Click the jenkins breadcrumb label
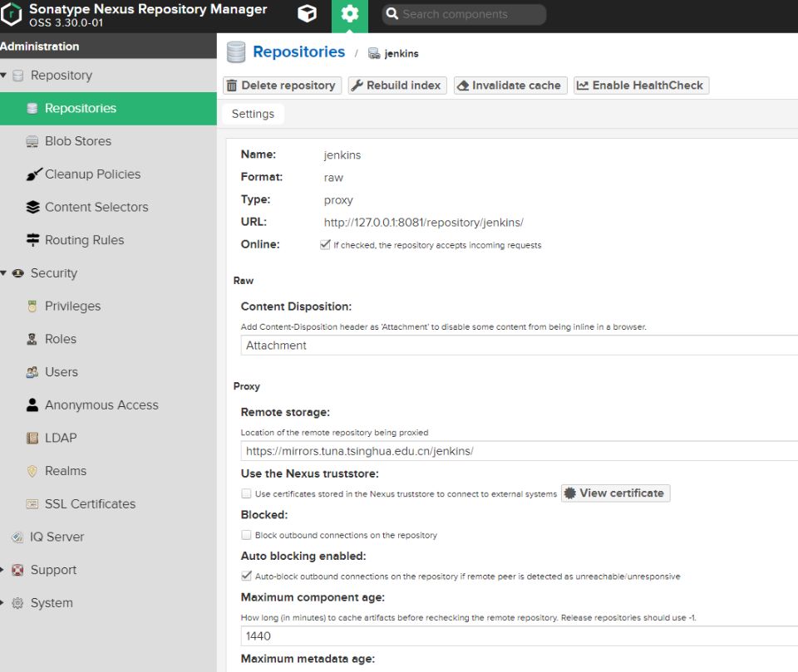 [401, 53]
